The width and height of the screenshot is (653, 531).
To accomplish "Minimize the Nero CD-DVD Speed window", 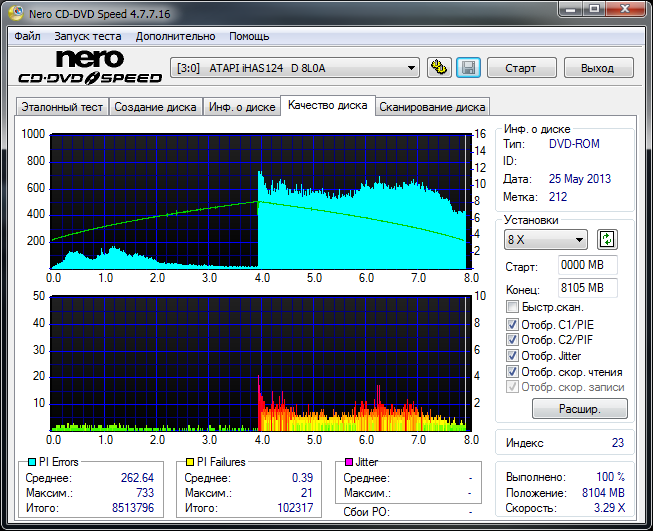I will [x=571, y=9].
